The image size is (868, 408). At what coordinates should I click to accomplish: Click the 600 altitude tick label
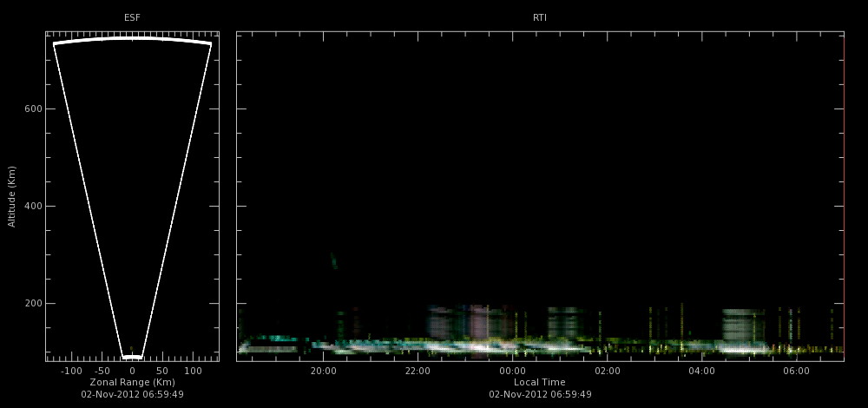point(32,109)
